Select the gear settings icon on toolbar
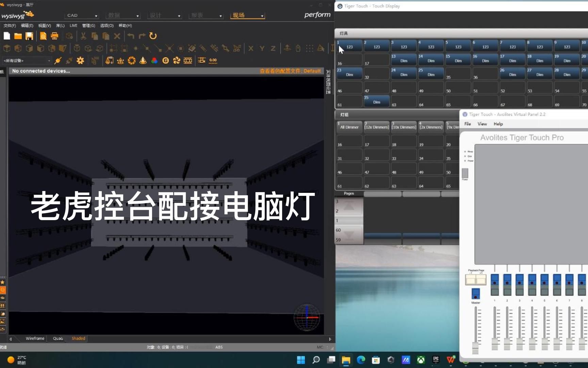The height and width of the screenshot is (368, 588). click(x=80, y=60)
